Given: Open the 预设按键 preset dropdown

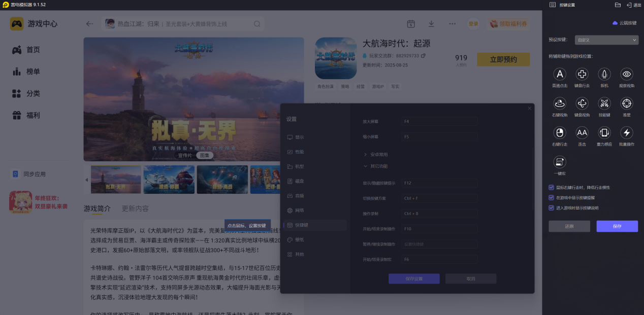Looking at the screenshot, I should (x=606, y=40).
